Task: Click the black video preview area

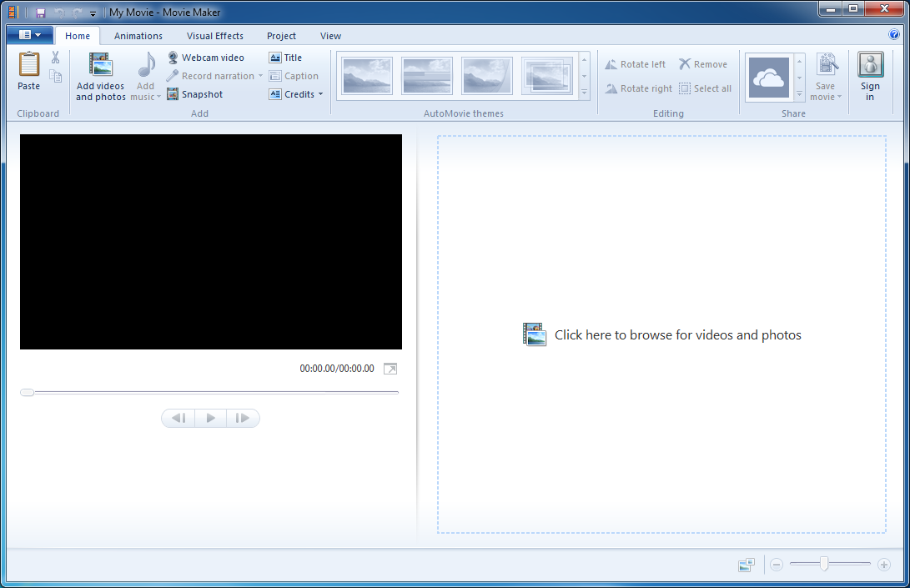Action: [211, 242]
